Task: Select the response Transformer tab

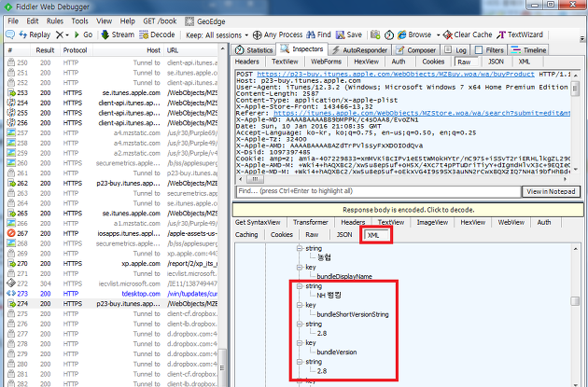Action: point(311,222)
